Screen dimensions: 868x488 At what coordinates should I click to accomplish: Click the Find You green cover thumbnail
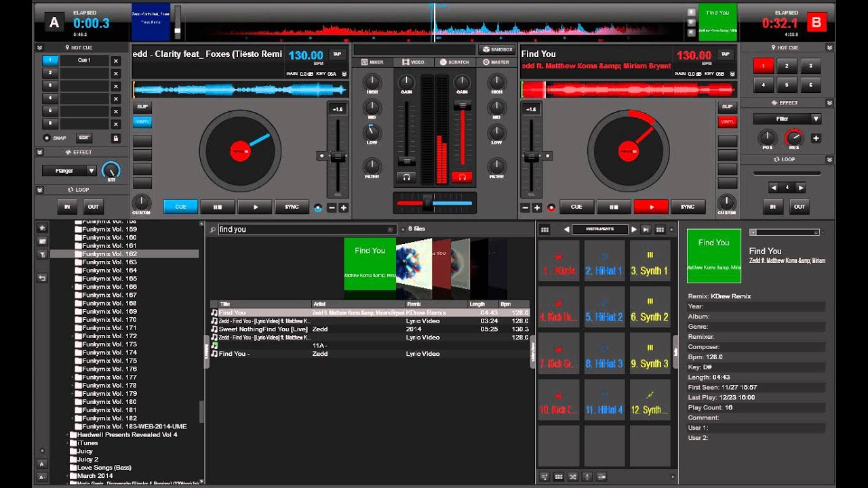tap(370, 264)
